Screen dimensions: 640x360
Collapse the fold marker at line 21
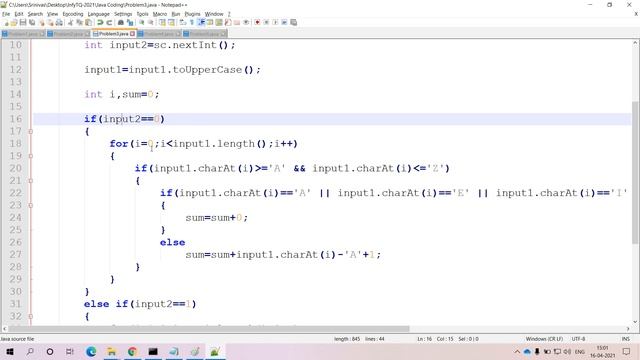[31, 181]
